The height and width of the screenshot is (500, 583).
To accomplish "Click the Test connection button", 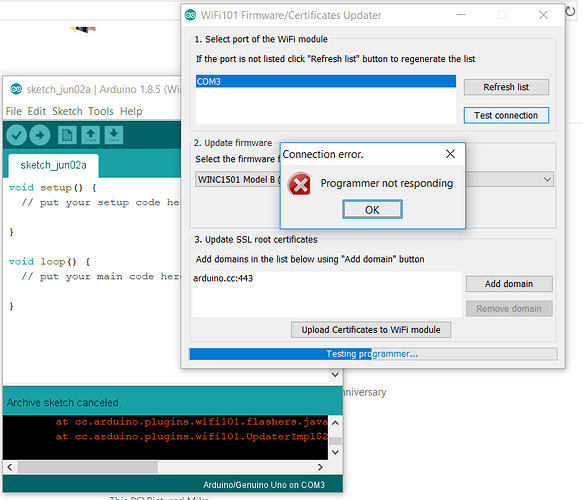I will coord(506,115).
